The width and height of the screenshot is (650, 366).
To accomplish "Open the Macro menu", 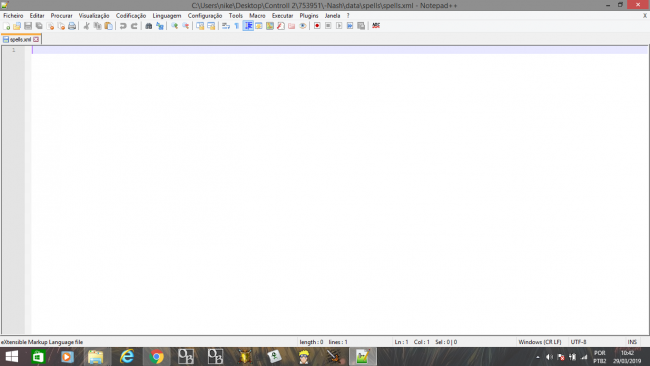I will (x=257, y=16).
